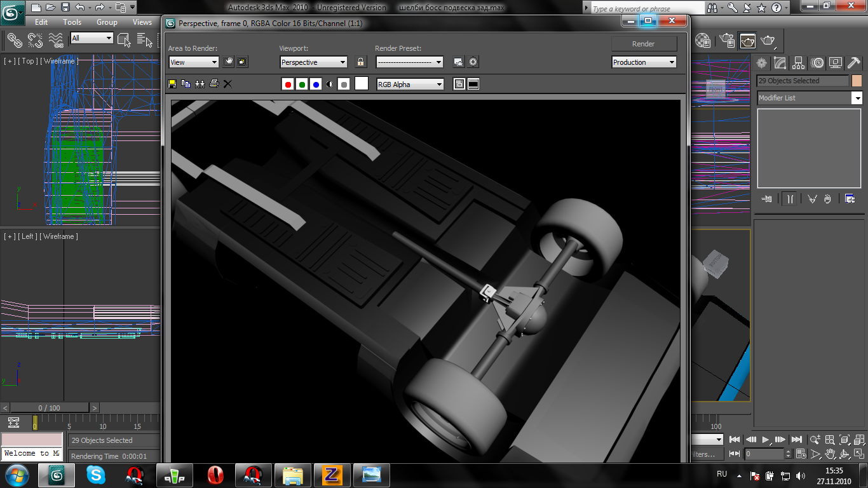Toggle the blue channel display

(316, 85)
